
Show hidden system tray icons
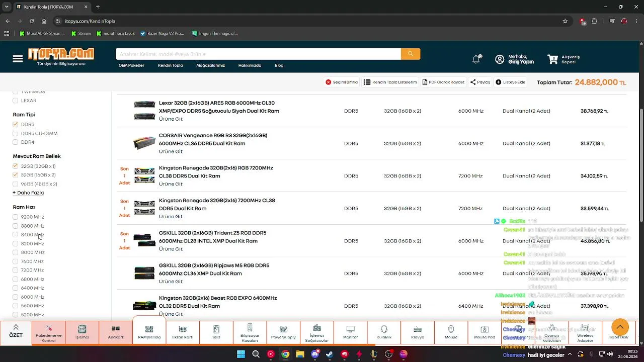point(569,354)
